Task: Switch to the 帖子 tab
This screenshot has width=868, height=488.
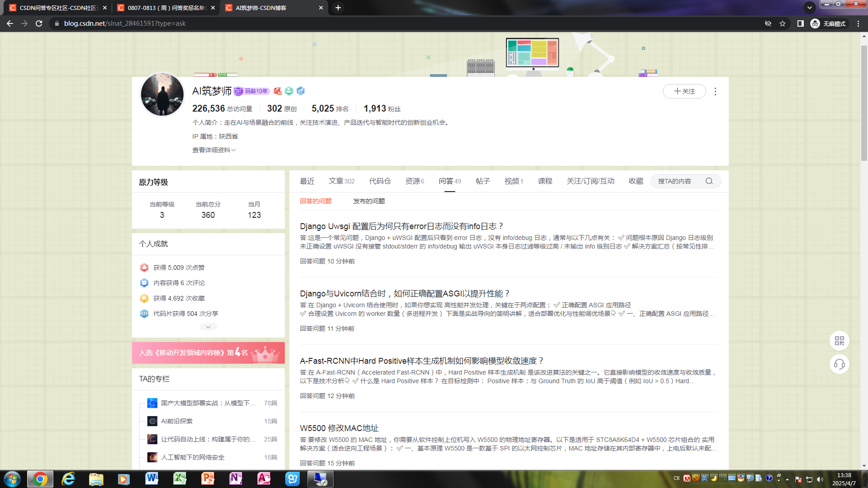Action: tap(483, 181)
